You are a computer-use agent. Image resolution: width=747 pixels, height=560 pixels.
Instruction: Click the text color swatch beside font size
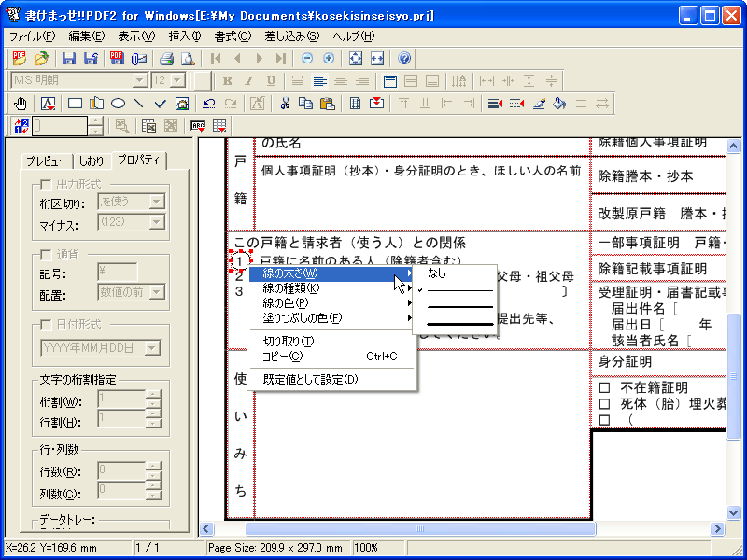tap(203, 81)
